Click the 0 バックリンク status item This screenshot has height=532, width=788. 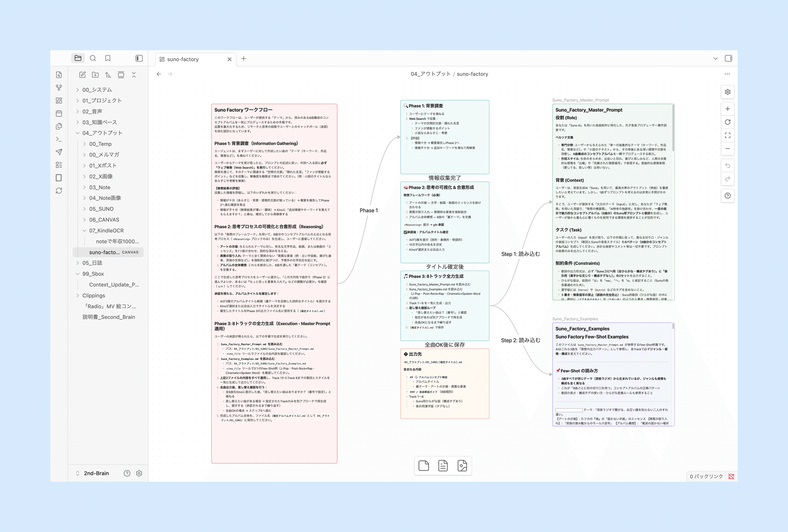coord(706,476)
